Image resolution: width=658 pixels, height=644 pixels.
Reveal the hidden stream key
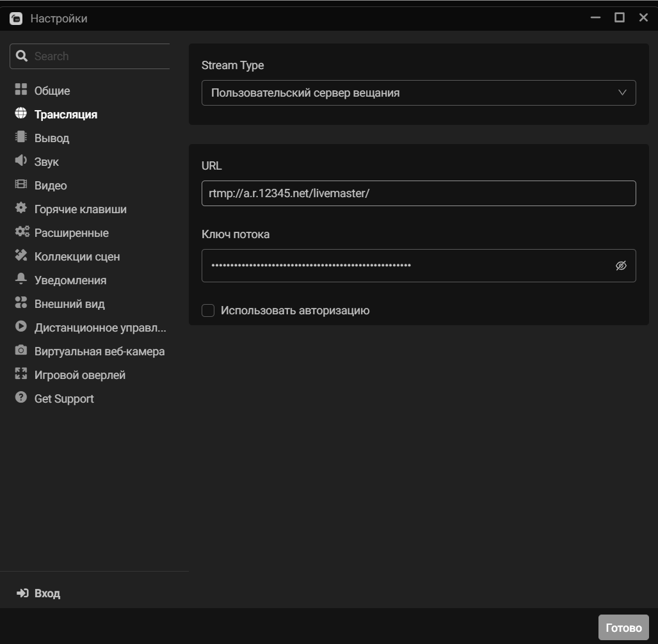tap(620, 265)
